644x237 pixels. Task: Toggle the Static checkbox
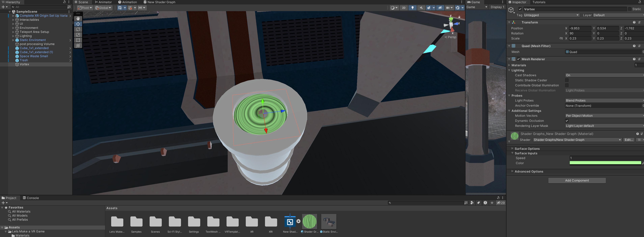pyautogui.click(x=629, y=9)
